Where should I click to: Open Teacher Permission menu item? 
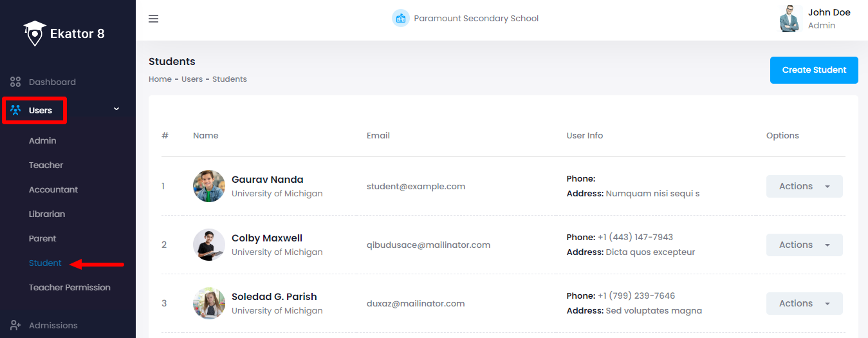(x=69, y=287)
